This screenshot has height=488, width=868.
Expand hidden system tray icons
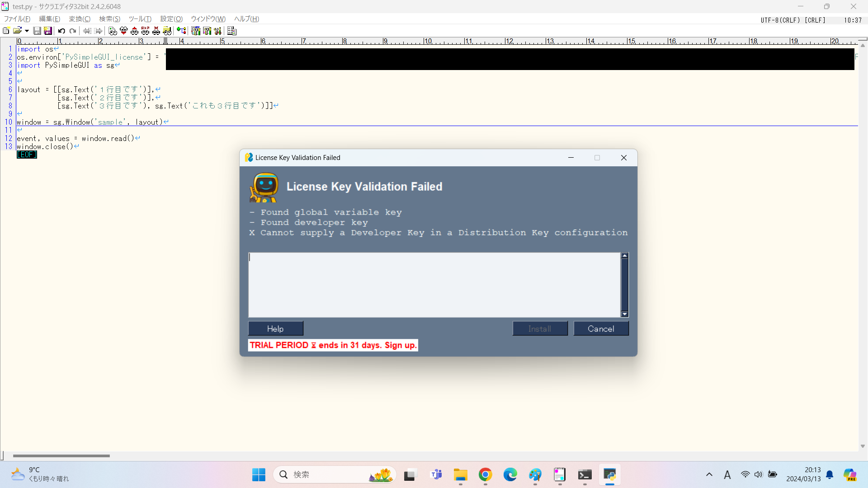coord(709,475)
